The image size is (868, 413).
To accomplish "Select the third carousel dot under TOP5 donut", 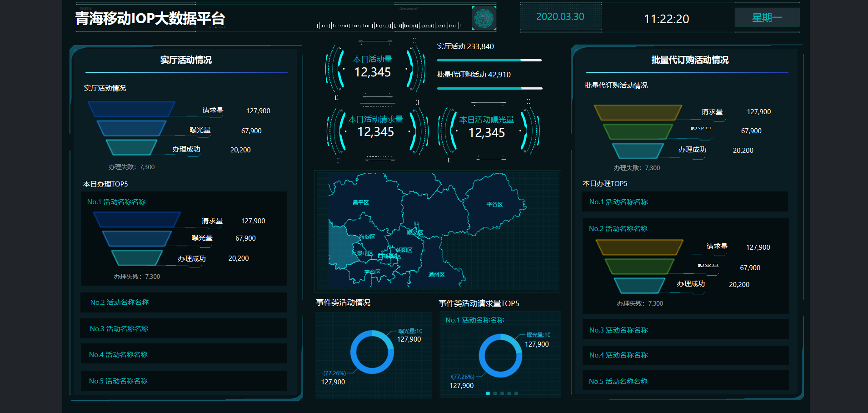I will coord(502,393).
